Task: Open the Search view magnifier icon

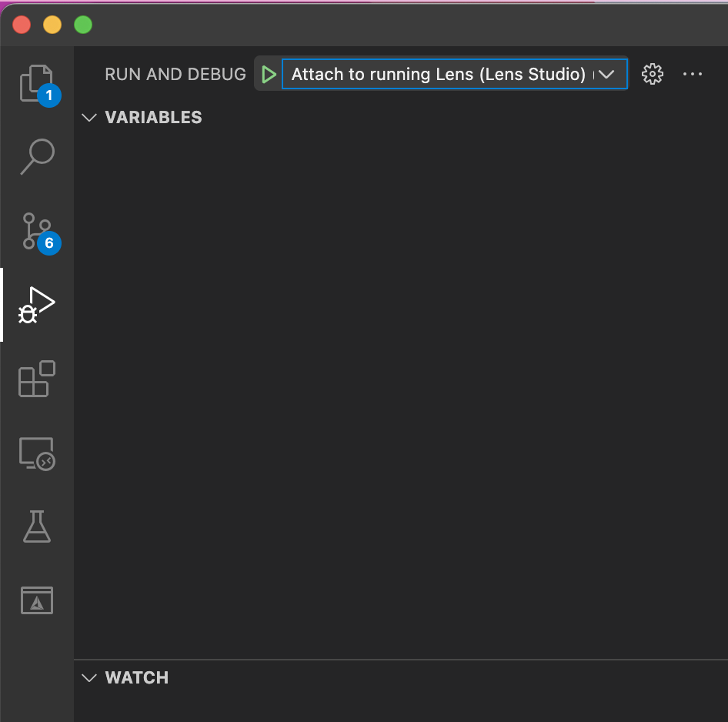Action: click(36, 156)
